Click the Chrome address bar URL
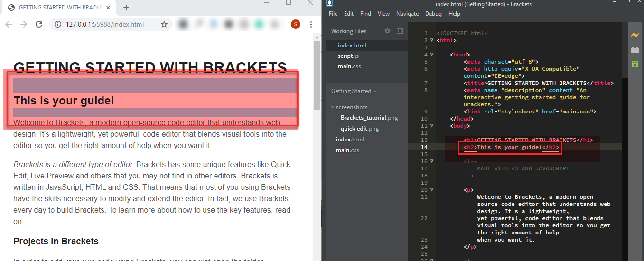This screenshot has width=644, height=261. pyautogui.click(x=104, y=24)
